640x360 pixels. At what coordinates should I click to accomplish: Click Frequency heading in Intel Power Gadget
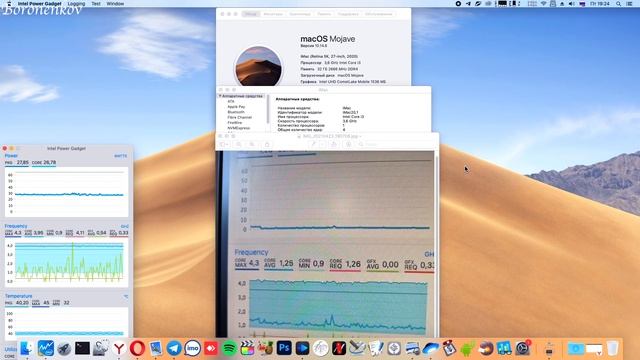pyautogui.click(x=16, y=226)
